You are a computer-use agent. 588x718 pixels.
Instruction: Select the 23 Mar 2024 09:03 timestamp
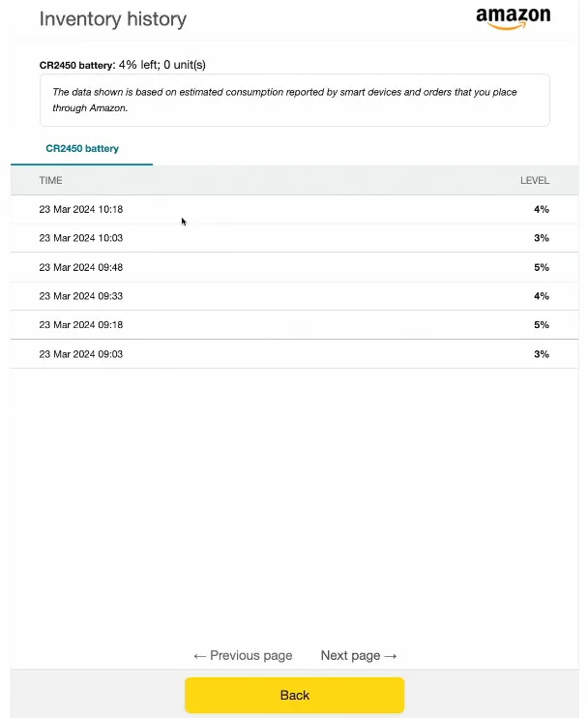80,354
